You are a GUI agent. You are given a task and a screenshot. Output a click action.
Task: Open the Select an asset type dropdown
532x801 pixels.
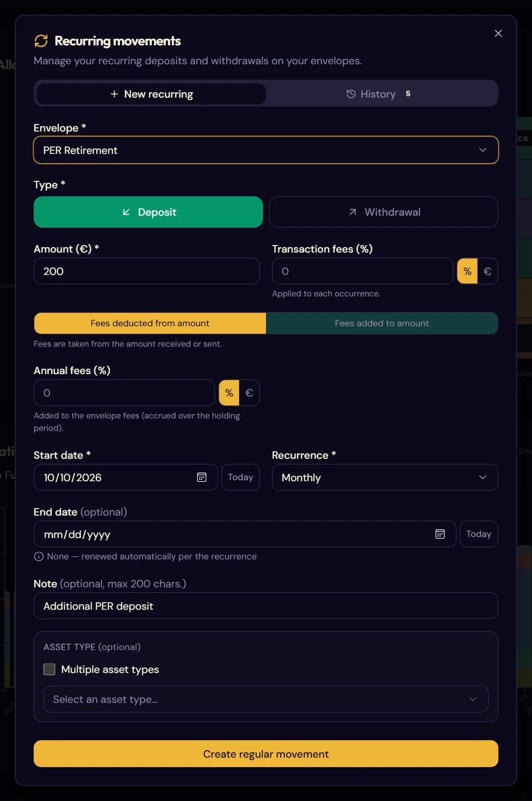[x=266, y=699]
